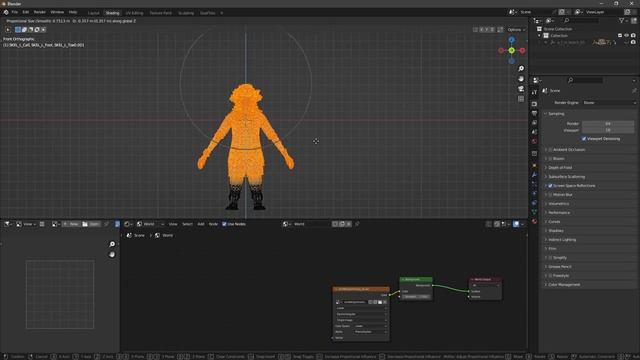Switch perspective/orthographic grid icon in the viewport
Viewport: 640px width, 360px height.
[521, 99]
